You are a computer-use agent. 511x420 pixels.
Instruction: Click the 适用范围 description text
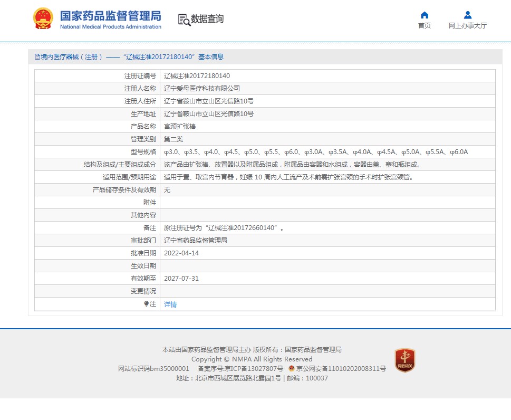point(289,177)
